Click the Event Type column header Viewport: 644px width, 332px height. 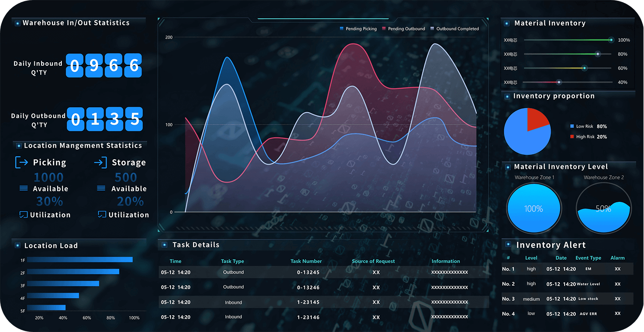click(x=588, y=258)
